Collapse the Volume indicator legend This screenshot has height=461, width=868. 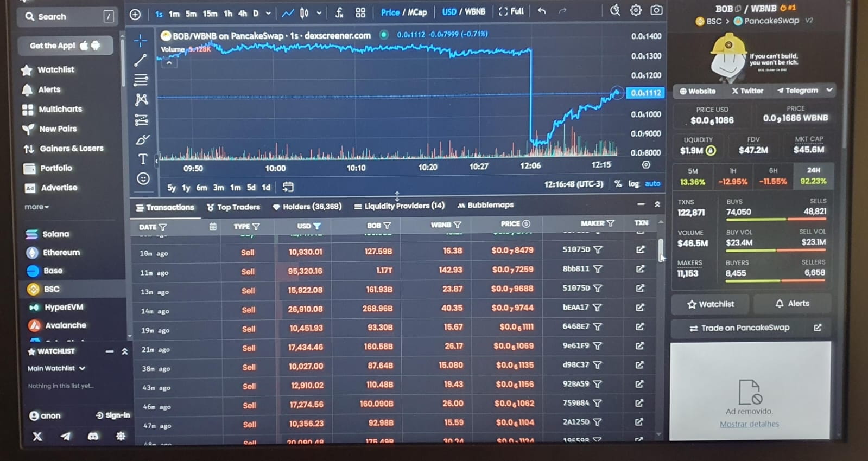point(169,63)
